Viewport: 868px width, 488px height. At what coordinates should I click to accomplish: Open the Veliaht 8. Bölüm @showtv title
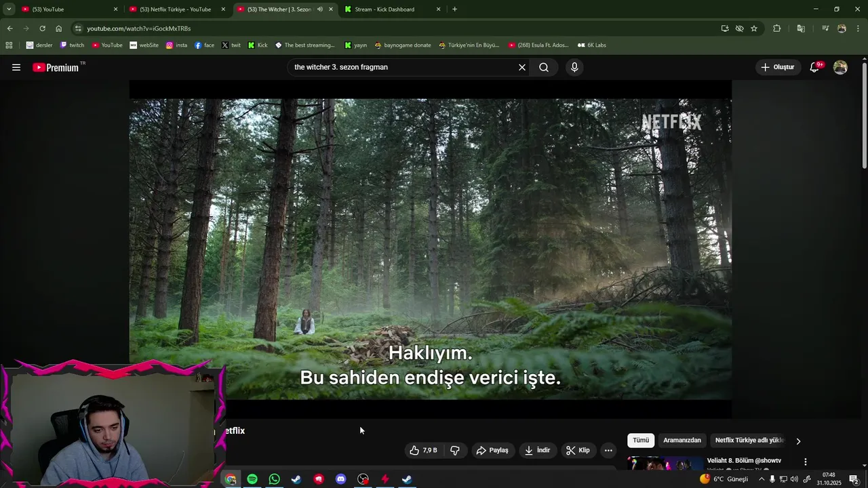(744, 461)
